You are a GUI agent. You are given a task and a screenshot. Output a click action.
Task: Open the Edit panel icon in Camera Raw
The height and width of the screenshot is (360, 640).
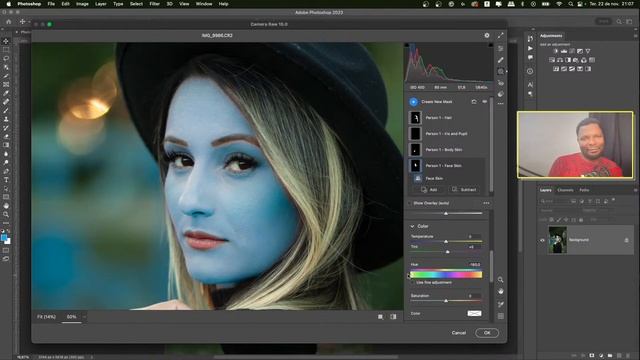coord(500,49)
